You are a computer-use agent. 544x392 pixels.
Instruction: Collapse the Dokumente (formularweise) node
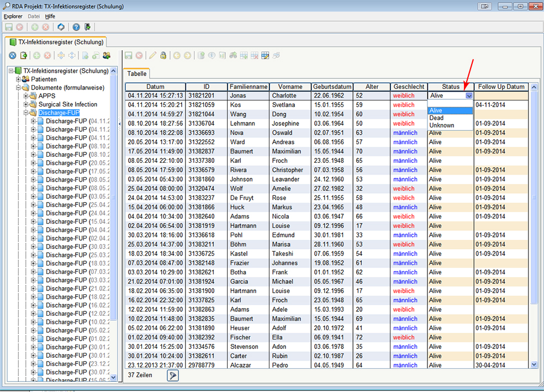18,88
